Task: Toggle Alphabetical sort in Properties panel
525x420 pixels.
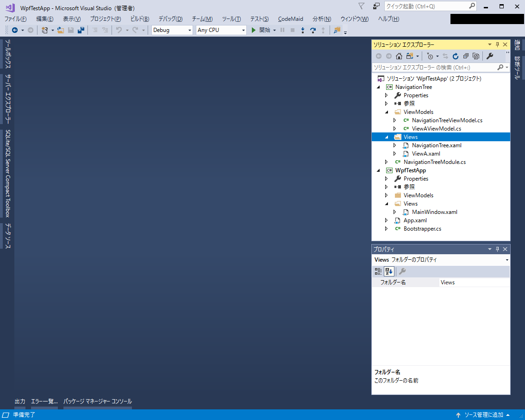Action: [389, 271]
